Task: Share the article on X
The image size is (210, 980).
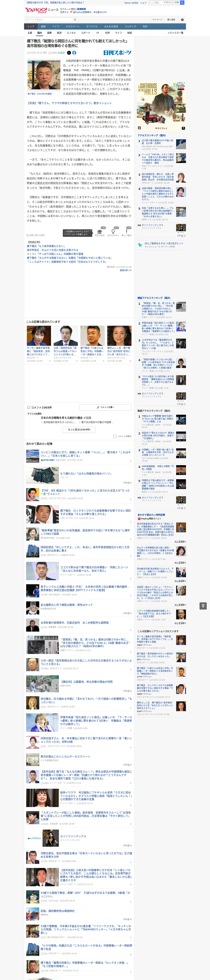Action: [x=69, y=53]
